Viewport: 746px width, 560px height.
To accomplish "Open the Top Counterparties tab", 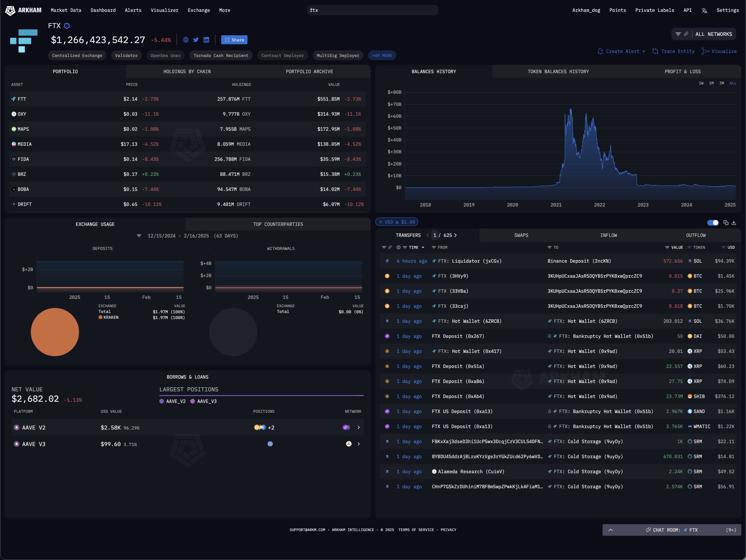I will click(x=278, y=224).
